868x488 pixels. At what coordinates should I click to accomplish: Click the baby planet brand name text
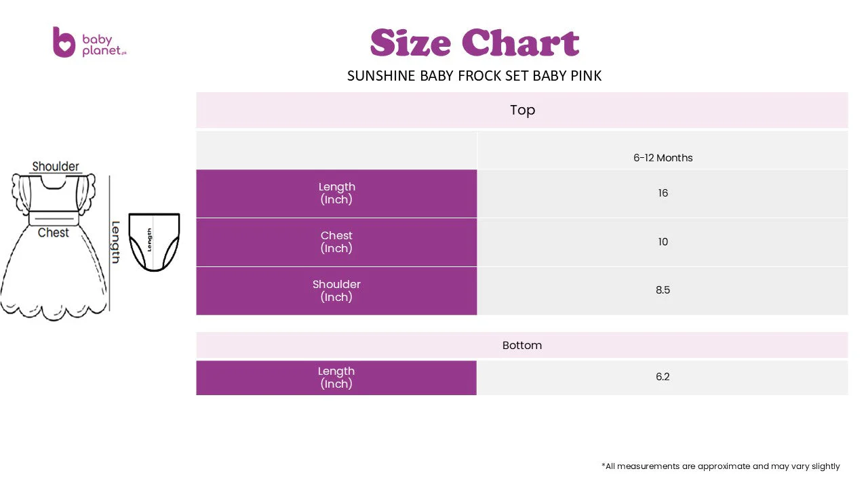104,45
